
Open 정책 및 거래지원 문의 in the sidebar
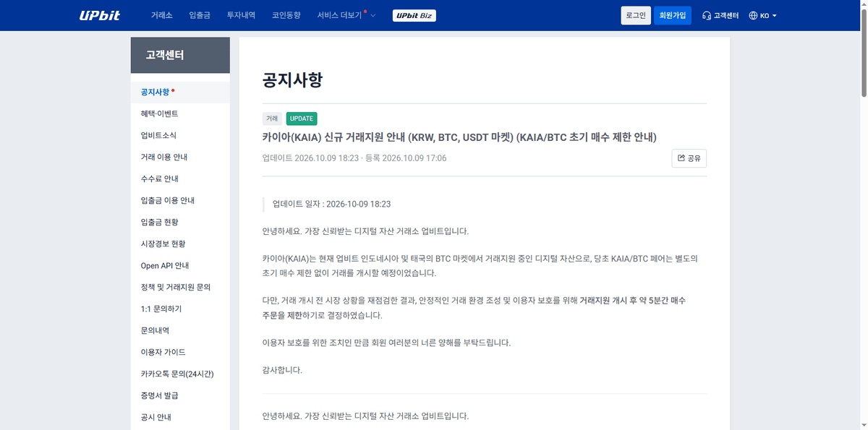[x=180, y=287]
